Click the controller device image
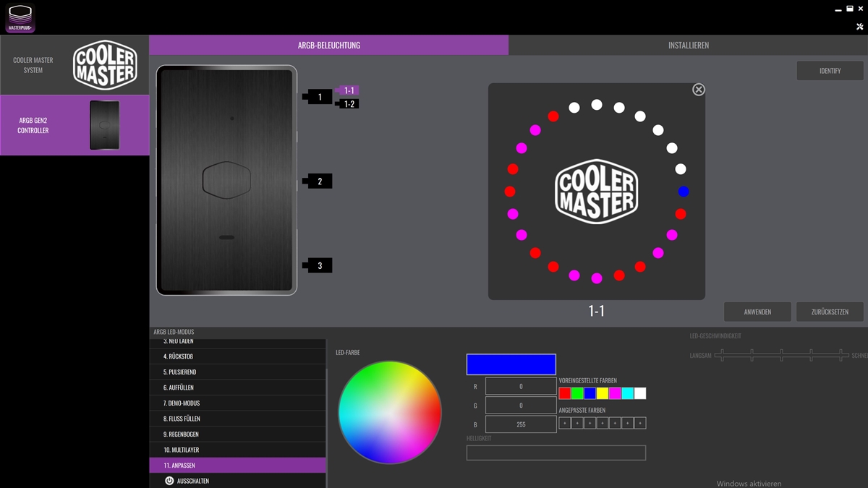Image resolution: width=868 pixels, height=488 pixels. click(x=226, y=180)
